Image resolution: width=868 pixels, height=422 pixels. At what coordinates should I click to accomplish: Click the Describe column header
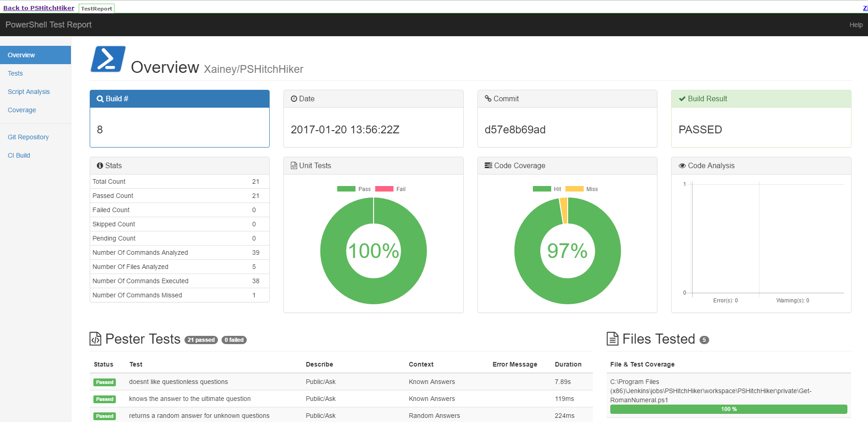320,364
